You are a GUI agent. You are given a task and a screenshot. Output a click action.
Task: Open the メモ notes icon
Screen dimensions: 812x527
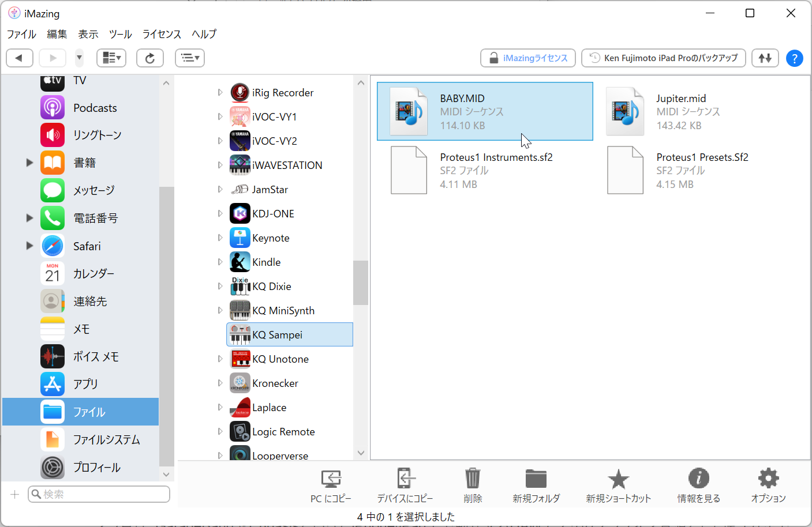(53, 329)
